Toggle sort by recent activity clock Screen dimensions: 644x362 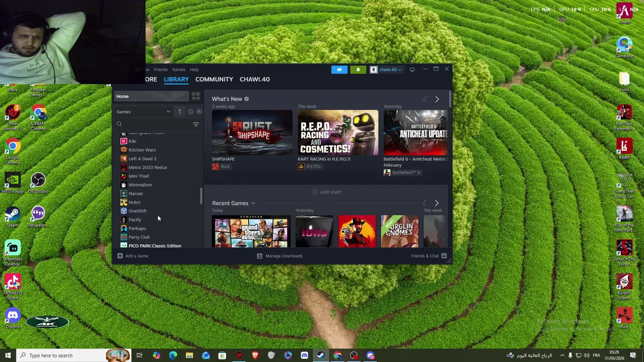[x=190, y=112]
